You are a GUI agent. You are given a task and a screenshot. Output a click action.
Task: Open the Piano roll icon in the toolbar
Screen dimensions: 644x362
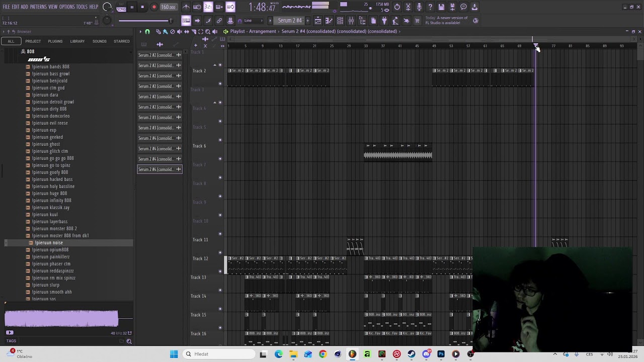[329, 21]
